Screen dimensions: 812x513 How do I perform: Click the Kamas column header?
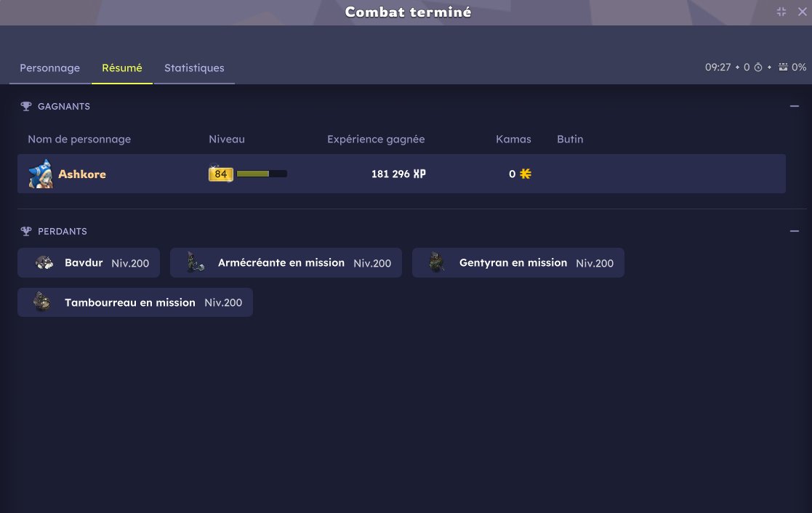514,139
